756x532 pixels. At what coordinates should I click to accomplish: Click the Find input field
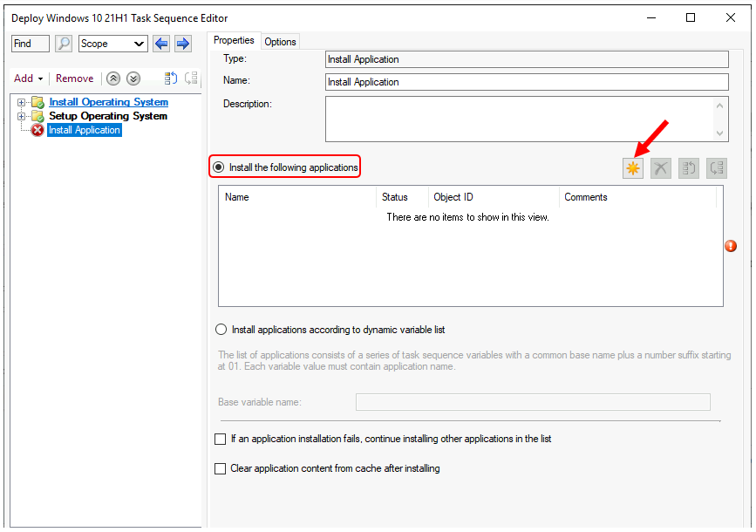coord(31,44)
